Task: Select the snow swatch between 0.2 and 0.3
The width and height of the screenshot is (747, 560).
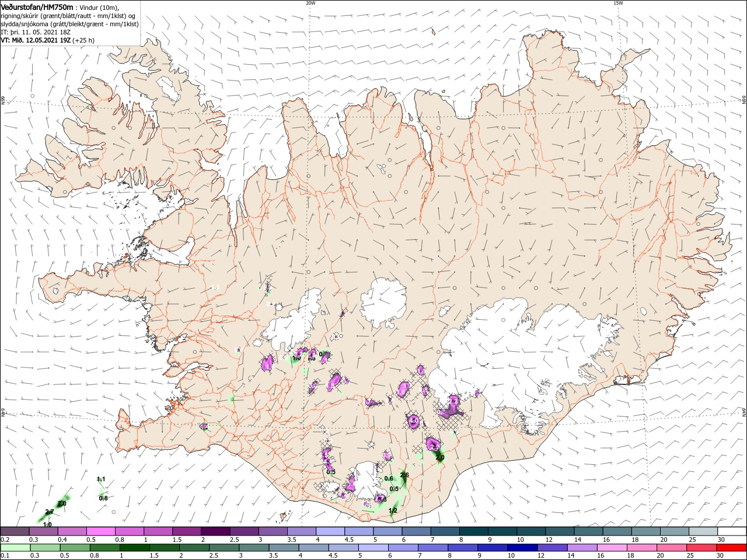Action: [15, 531]
